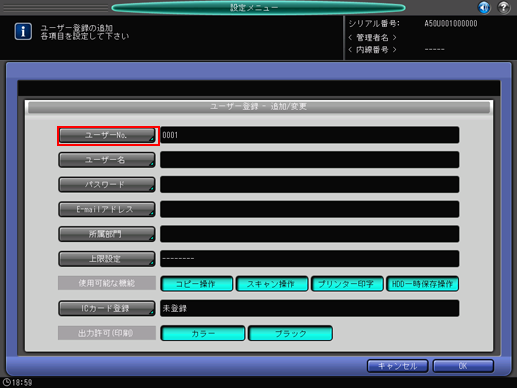Open the 上限設定 limit button
This screenshot has height=388, width=517.
107,259
